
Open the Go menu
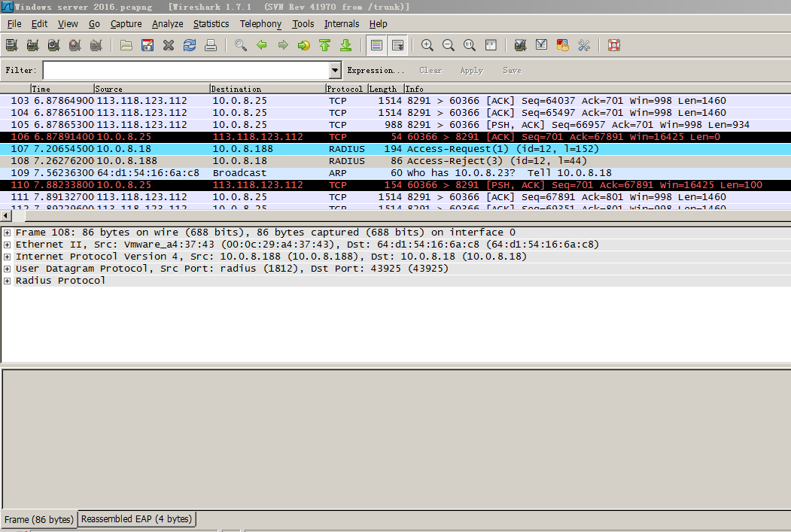[94, 23]
